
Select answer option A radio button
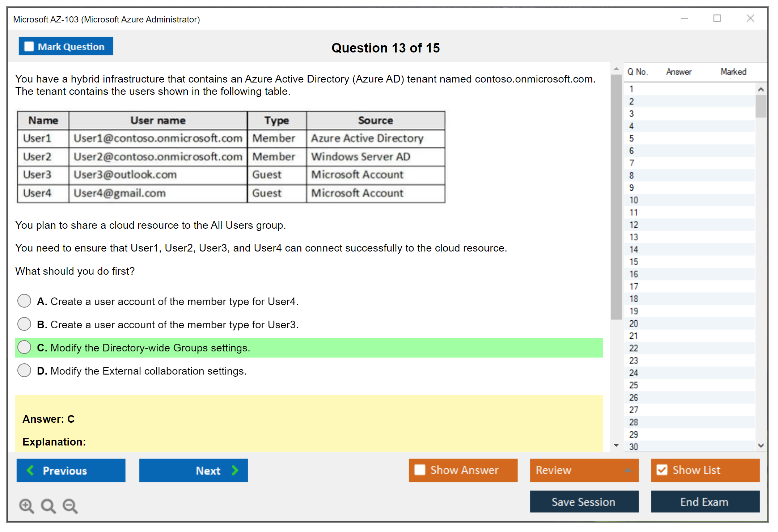pyautogui.click(x=24, y=301)
